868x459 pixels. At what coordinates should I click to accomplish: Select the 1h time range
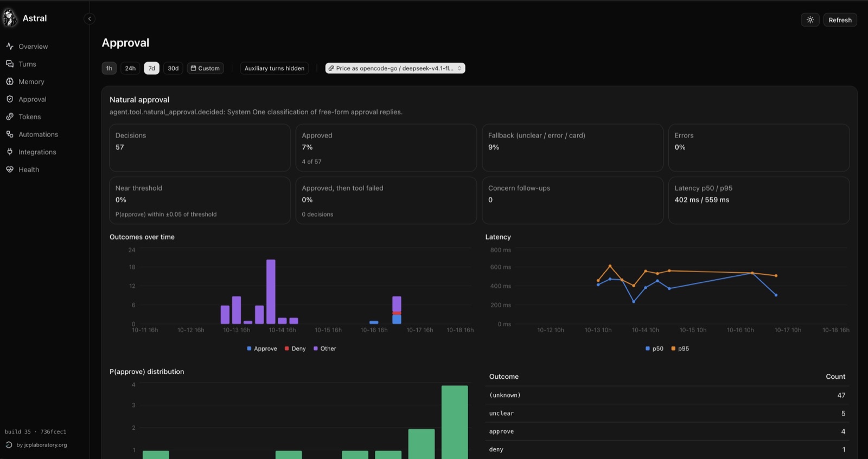pos(109,68)
